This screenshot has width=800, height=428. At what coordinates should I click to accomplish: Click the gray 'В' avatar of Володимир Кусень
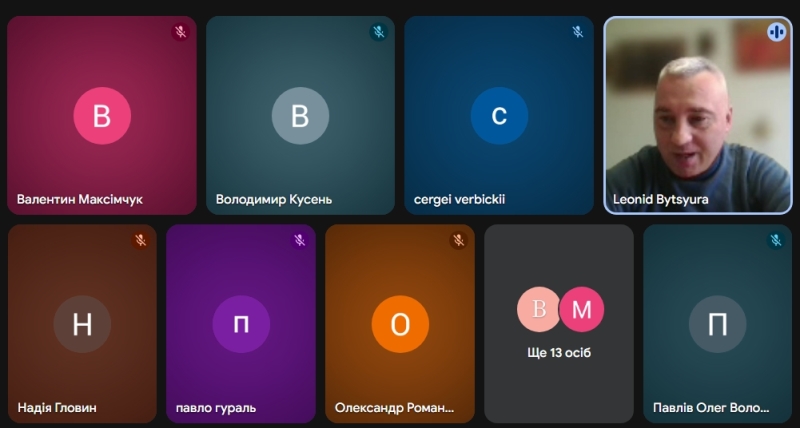coord(300,116)
